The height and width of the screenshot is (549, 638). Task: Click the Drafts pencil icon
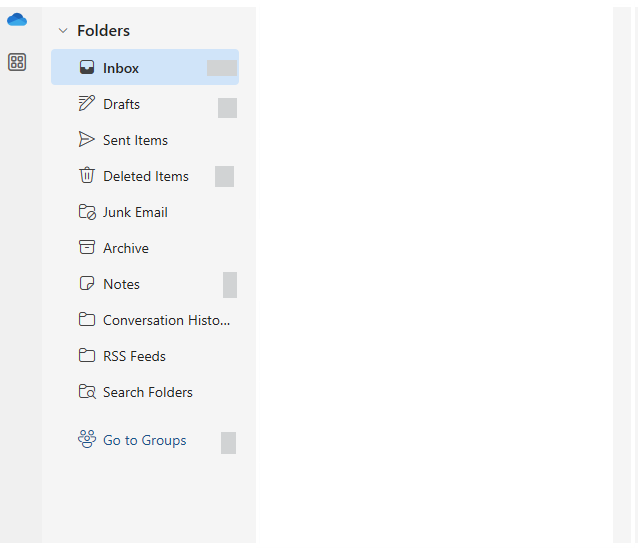pos(87,104)
